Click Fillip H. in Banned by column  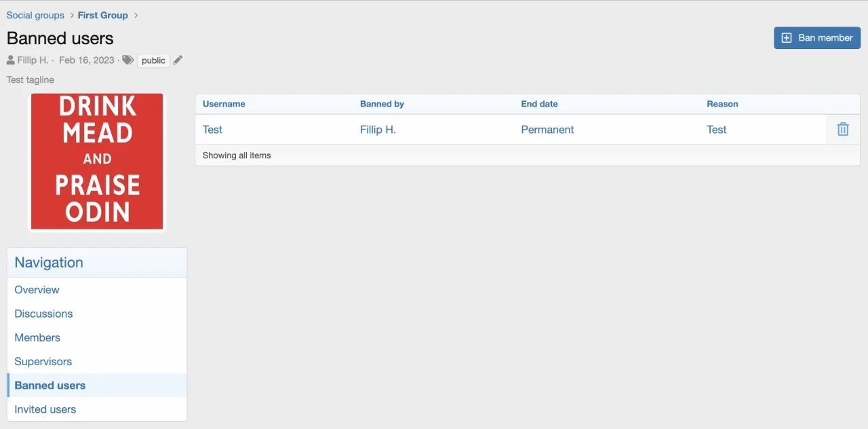378,130
